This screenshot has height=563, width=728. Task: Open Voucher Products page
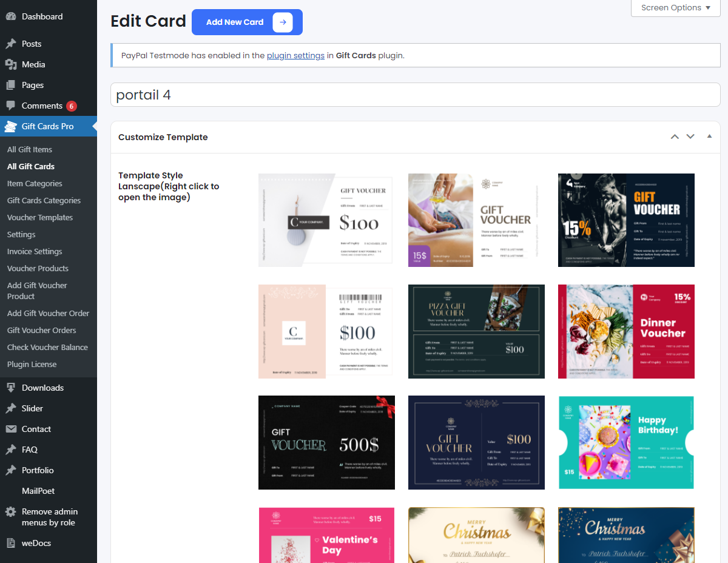tap(38, 268)
